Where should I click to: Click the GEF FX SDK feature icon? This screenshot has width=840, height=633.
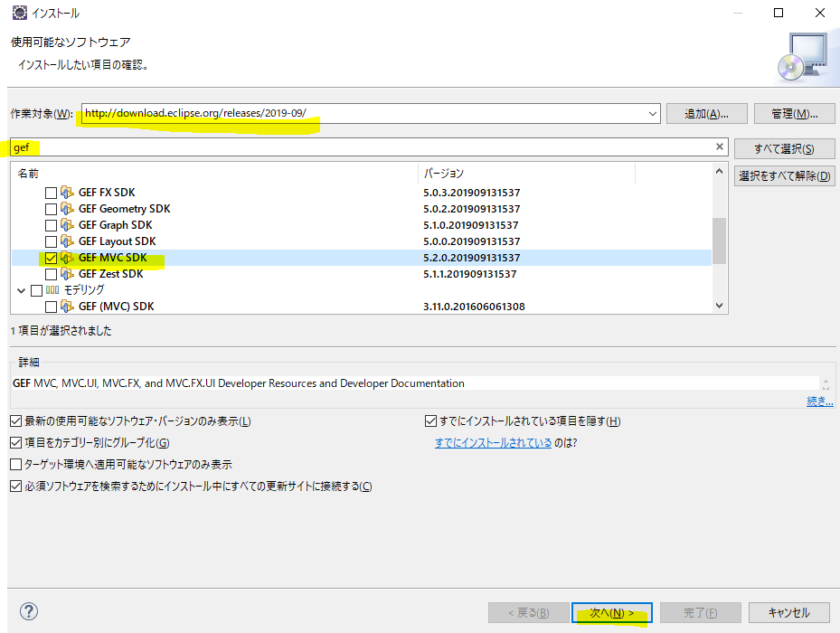(x=67, y=193)
